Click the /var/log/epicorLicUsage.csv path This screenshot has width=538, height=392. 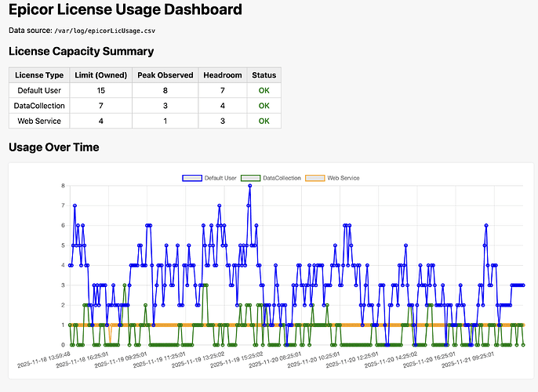(104, 31)
